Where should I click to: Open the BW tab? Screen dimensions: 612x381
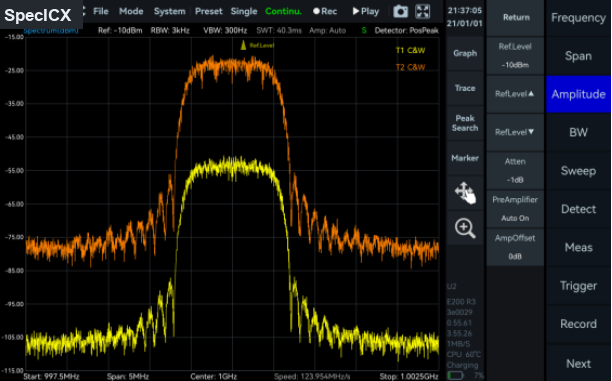578,132
